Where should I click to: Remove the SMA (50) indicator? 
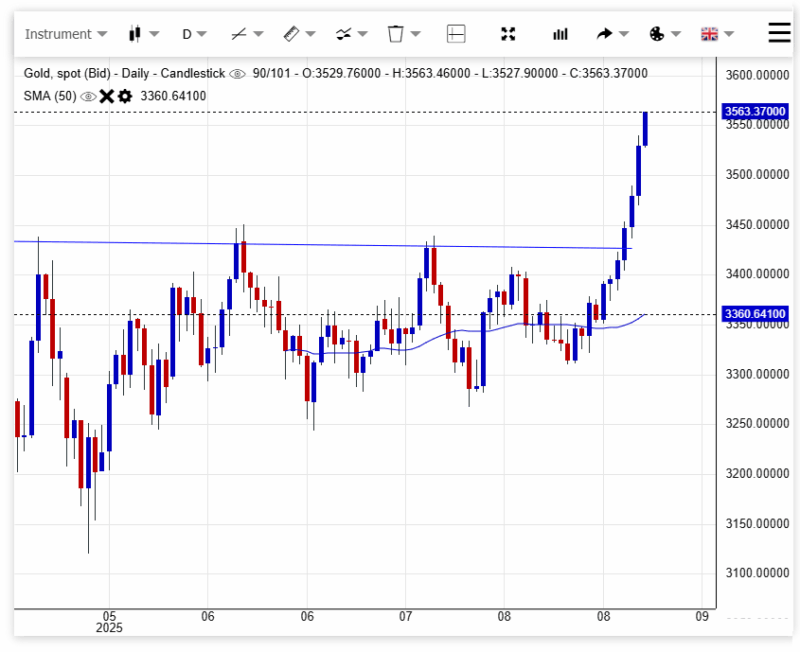pyautogui.click(x=107, y=96)
